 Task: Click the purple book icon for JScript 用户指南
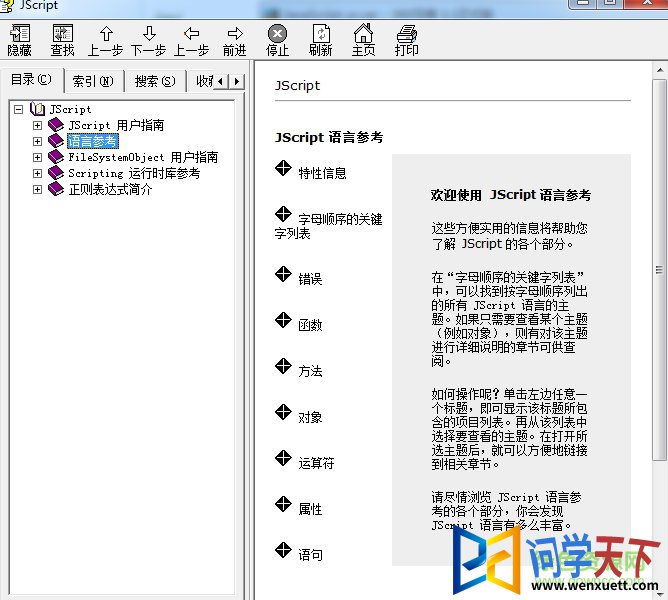56,125
